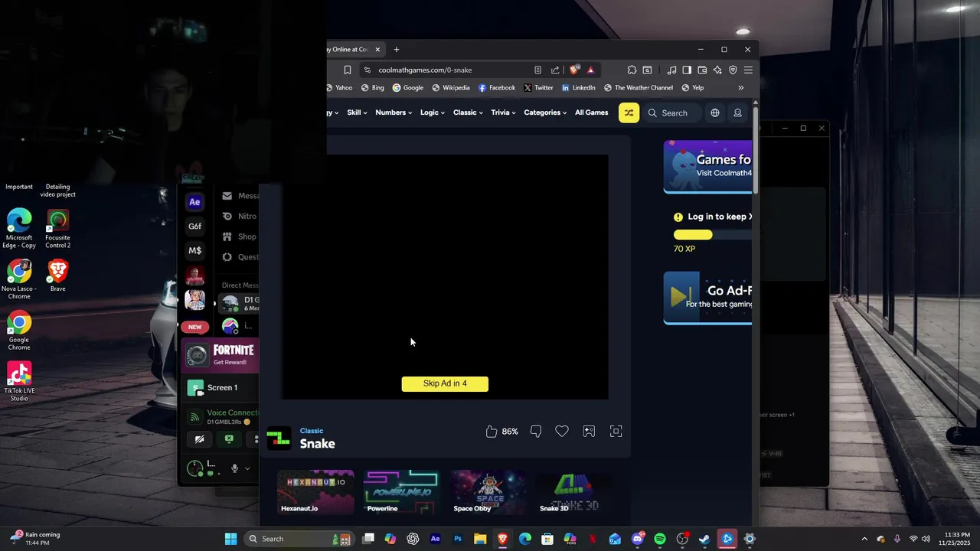Click the Skip Ad button
This screenshot has width=980, height=551.
445,383
